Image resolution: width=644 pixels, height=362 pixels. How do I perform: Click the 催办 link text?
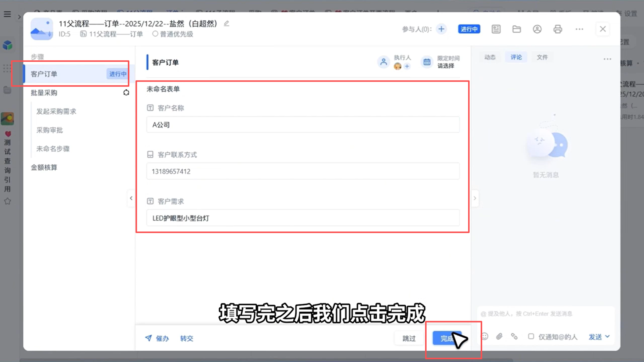162,338
